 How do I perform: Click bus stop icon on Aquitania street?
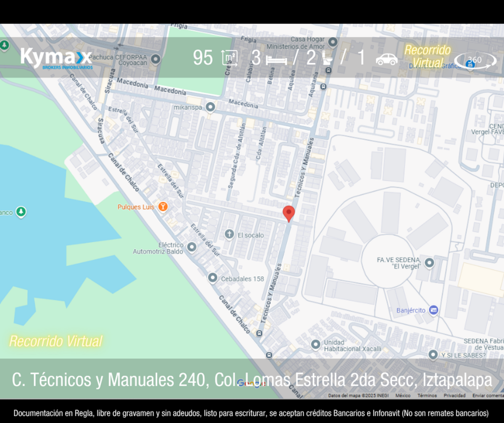point(323,87)
